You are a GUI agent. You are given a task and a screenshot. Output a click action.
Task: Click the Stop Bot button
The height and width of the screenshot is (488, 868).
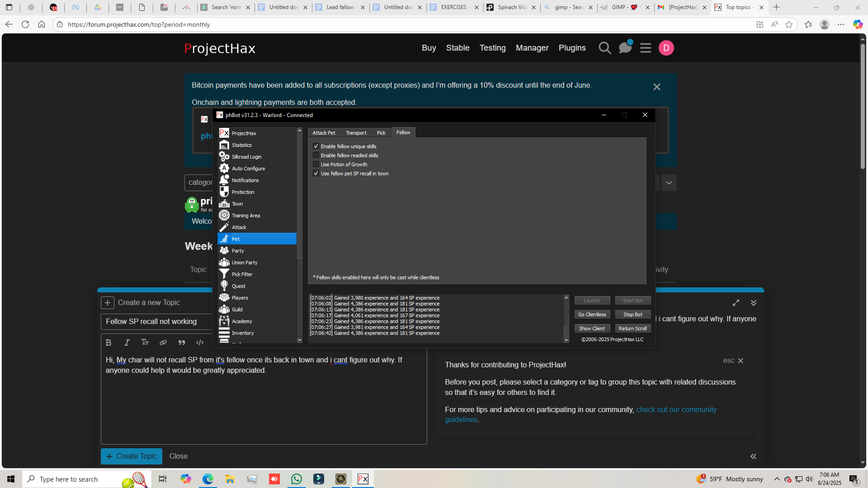pyautogui.click(x=632, y=314)
